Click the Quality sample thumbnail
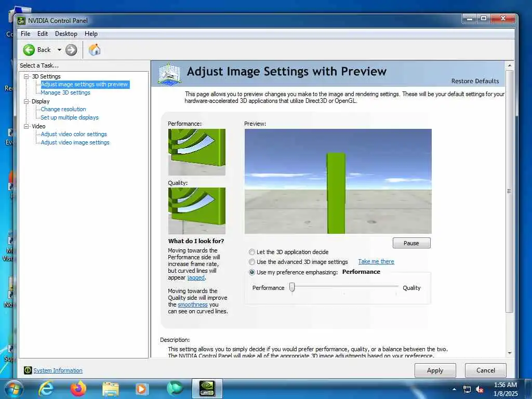532x399 pixels. pyautogui.click(x=197, y=211)
